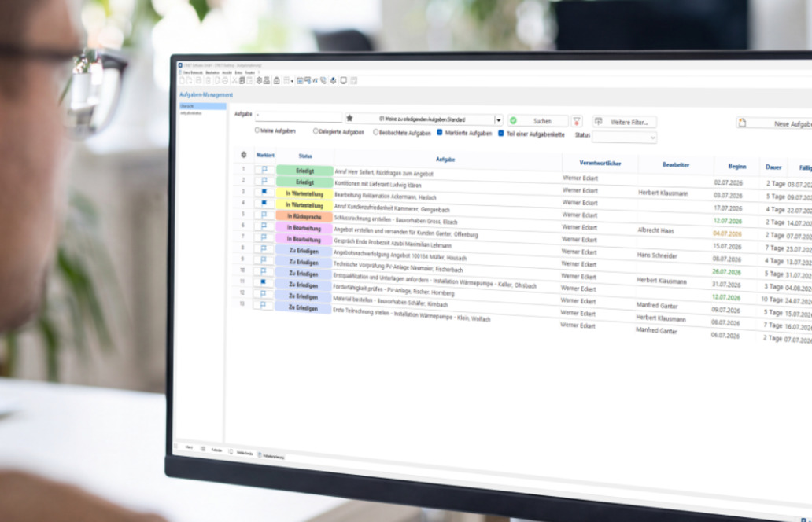This screenshot has height=522, width=812.
Task: Toggle the flag for 'Erste Teilrechnung stellen' row
Action: [x=264, y=305]
